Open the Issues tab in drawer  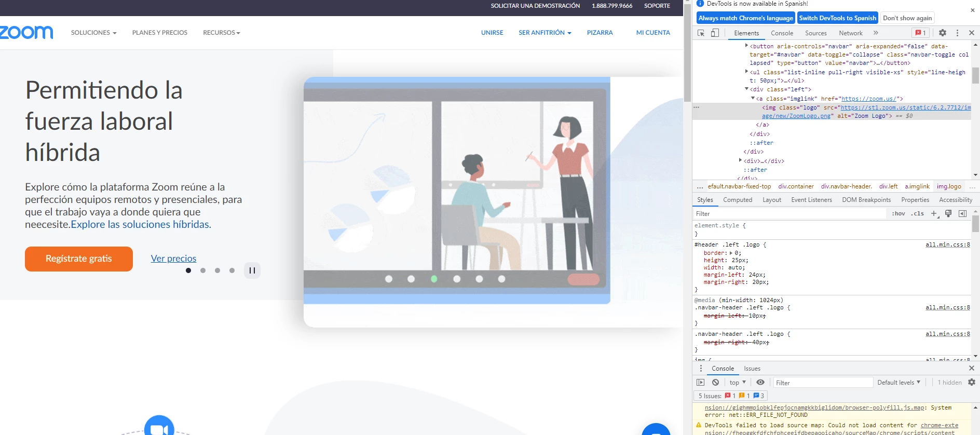tap(752, 368)
